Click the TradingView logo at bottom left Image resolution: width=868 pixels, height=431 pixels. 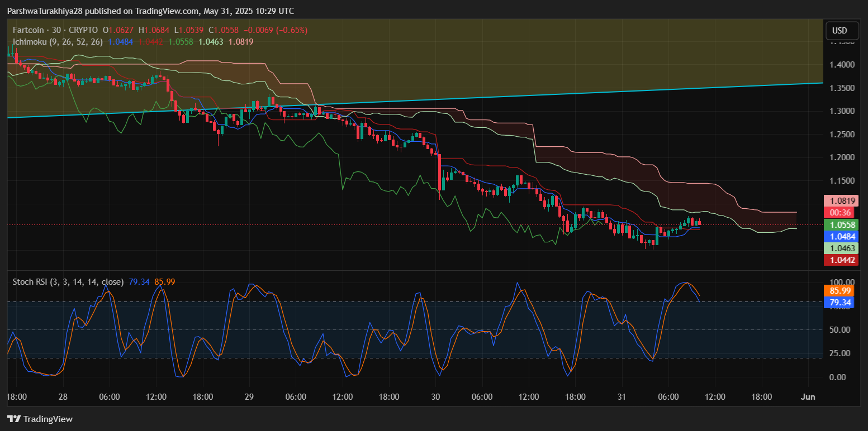point(40,419)
